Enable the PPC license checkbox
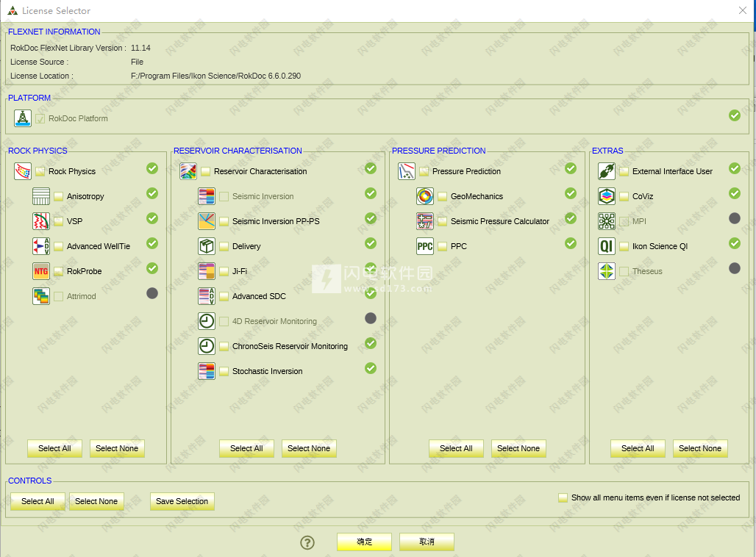The height and width of the screenshot is (557, 756). pos(442,247)
